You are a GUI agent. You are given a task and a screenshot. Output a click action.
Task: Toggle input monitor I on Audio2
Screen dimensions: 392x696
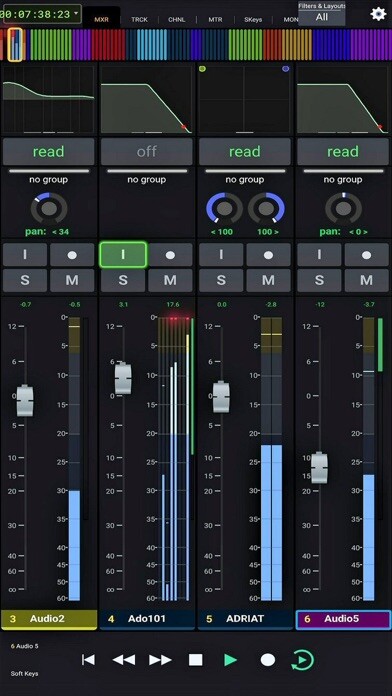(x=25, y=255)
